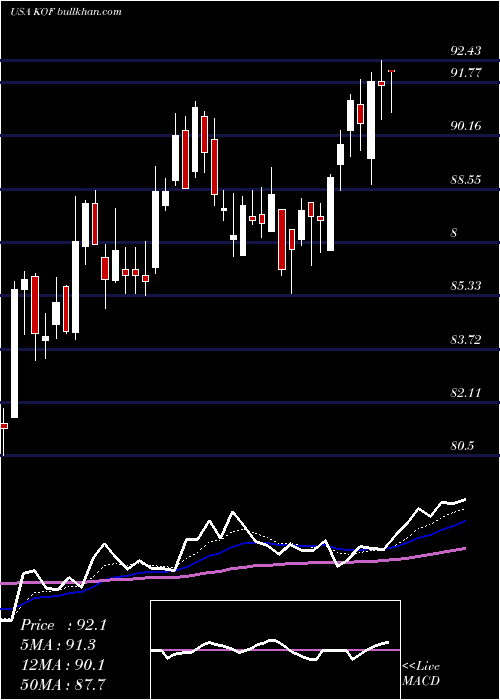Screen dimensions: 500x700
Task: Click inside the MACD inset chart box
Action: click(275, 650)
